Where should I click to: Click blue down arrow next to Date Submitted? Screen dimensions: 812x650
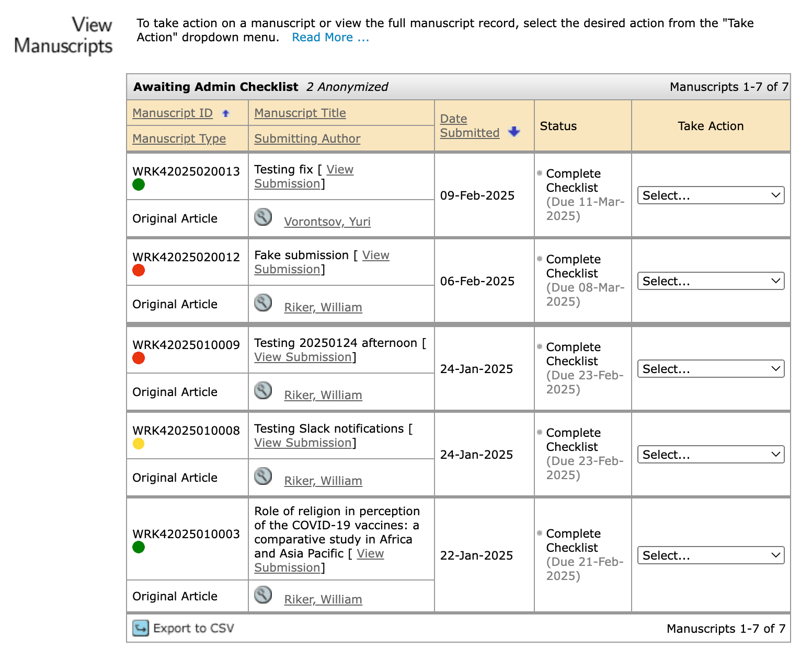click(514, 132)
